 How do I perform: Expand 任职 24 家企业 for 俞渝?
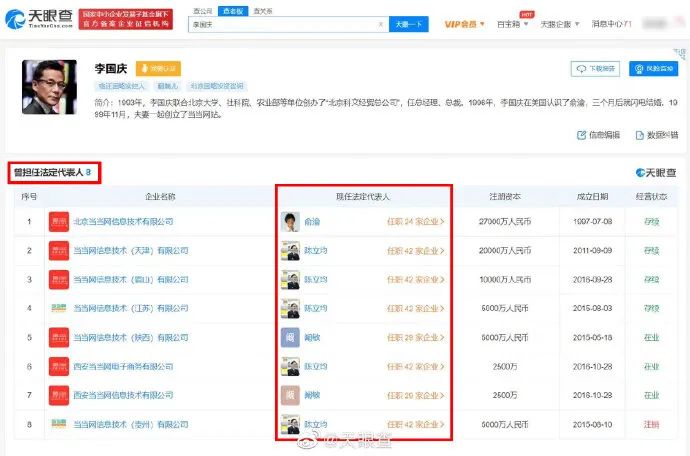click(x=415, y=222)
